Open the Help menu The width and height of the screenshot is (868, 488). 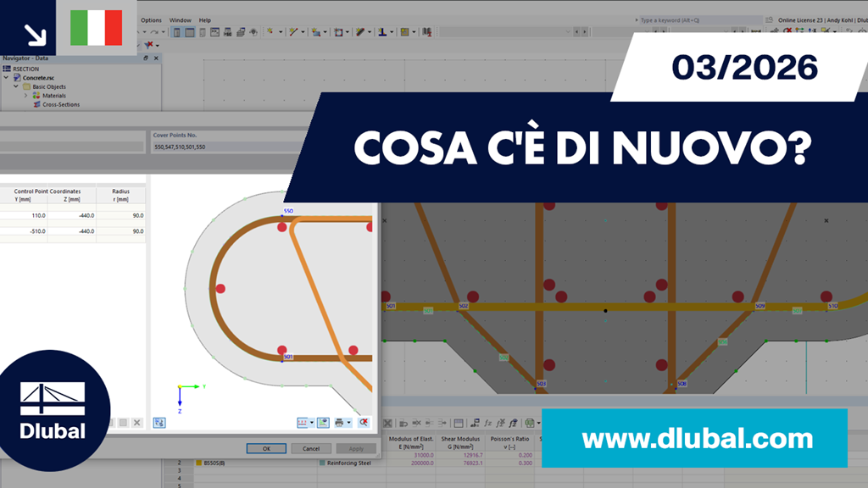(x=205, y=20)
